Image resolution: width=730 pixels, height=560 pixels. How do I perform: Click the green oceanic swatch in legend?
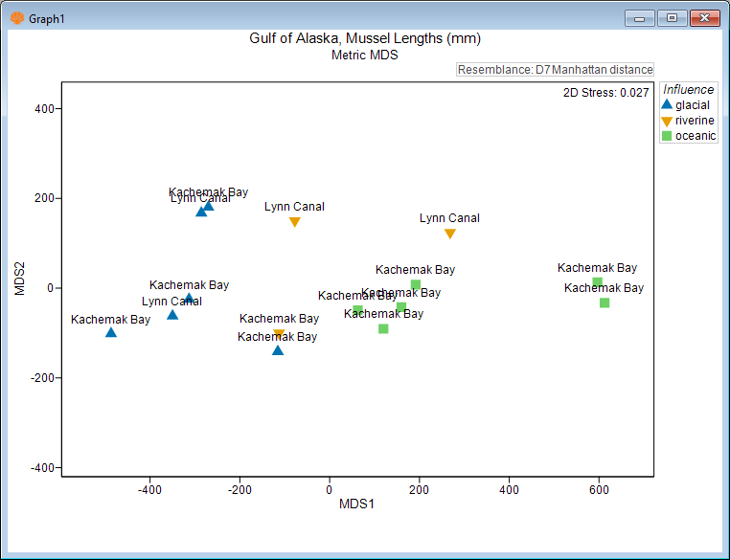point(667,136)
